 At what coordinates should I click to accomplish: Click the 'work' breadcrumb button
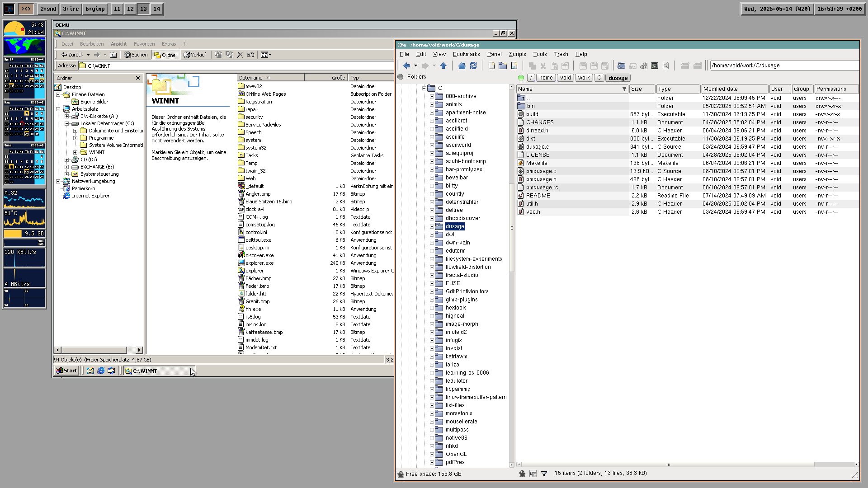click(584, 78)
